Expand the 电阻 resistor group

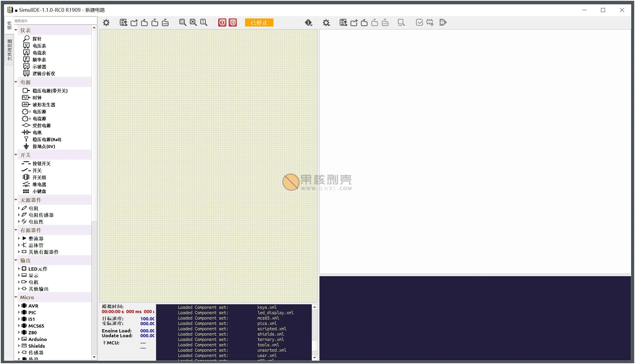(19, 208)
